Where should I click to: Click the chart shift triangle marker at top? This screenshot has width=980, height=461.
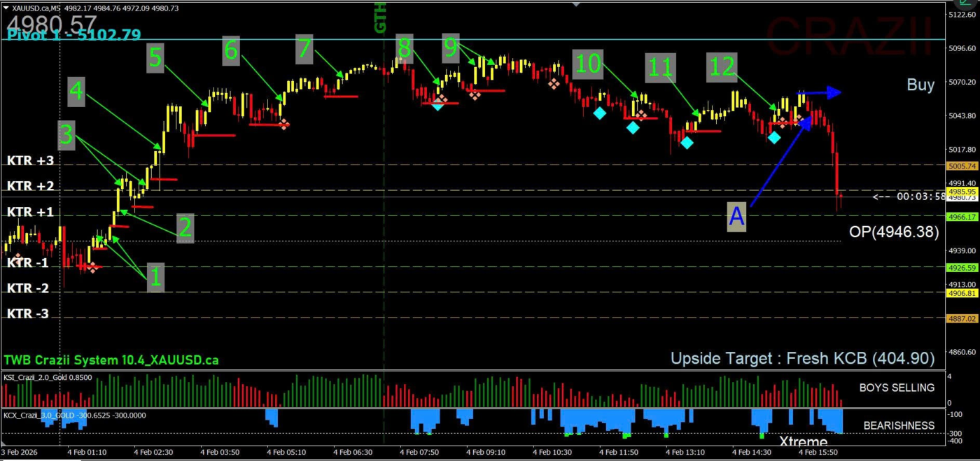[x=575, y=4]
